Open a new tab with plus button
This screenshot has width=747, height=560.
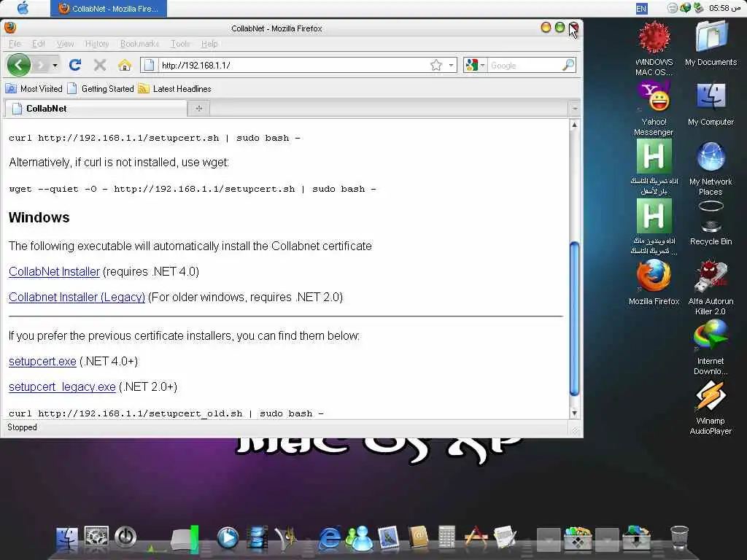tap(198, 109)
